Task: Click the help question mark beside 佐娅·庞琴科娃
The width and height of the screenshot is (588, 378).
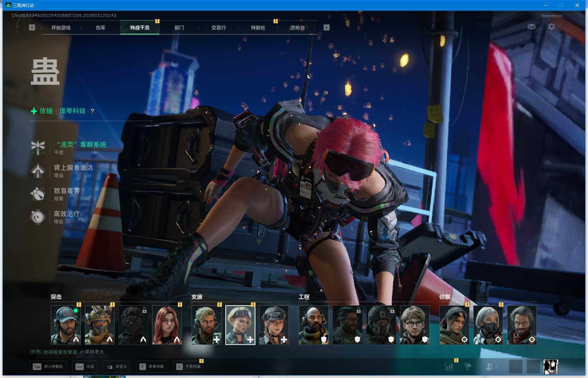Action: [x=92, y=111]
